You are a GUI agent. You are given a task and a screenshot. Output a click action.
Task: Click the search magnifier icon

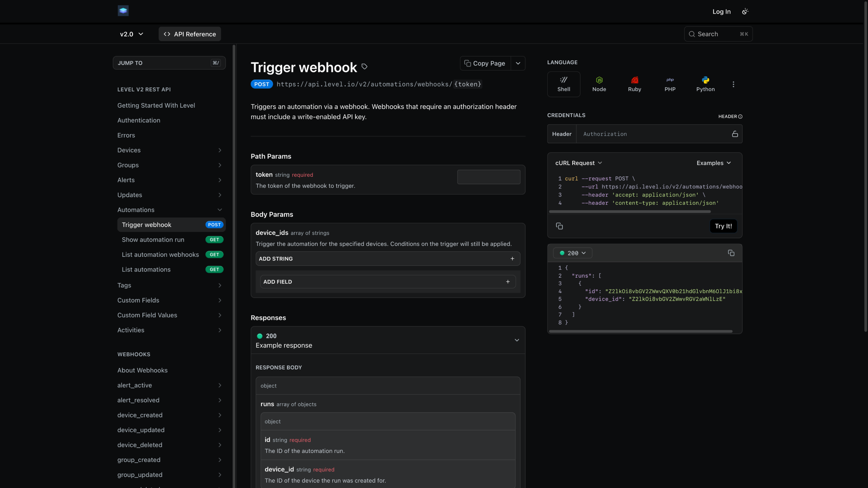[x=692, y=34]
